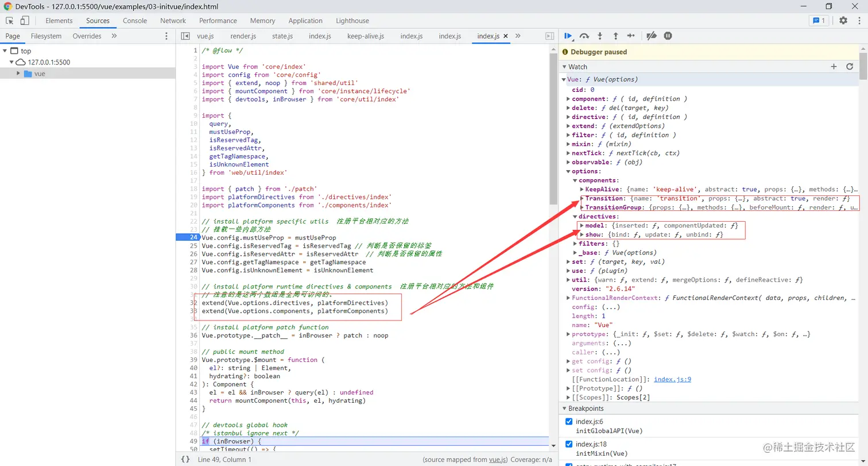Open DevTools settings gear
Viewport: 868px width, 466px height.
click(843, 21)
